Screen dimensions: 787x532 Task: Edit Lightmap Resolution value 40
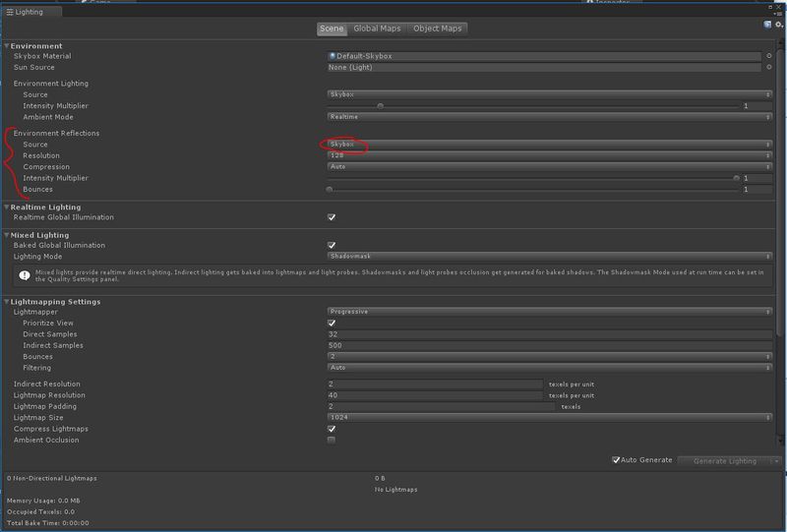coord(435,395)
